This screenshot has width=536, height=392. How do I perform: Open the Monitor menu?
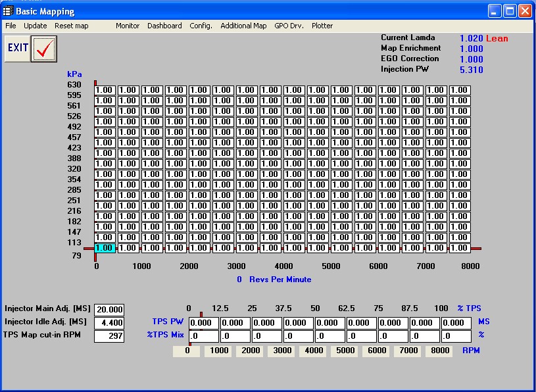[x=128, y=26]
